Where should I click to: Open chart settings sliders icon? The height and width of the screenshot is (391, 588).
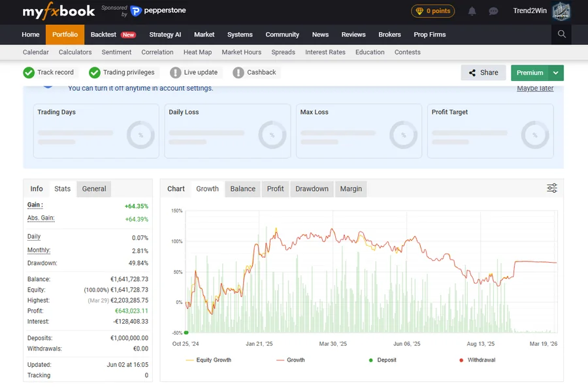(x=552, y=188)
